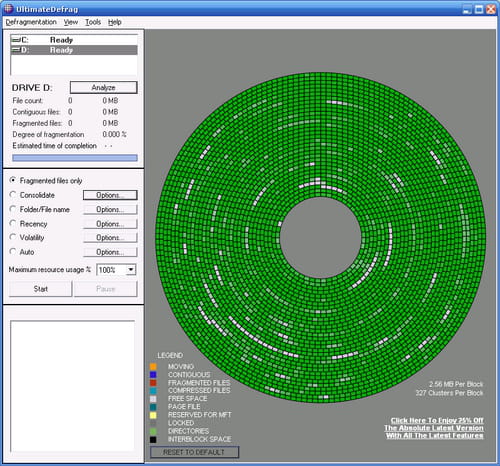The height and width of the screenshot is (466, 500).
Task: Click the "File count:" label
Action: point(28,101)
